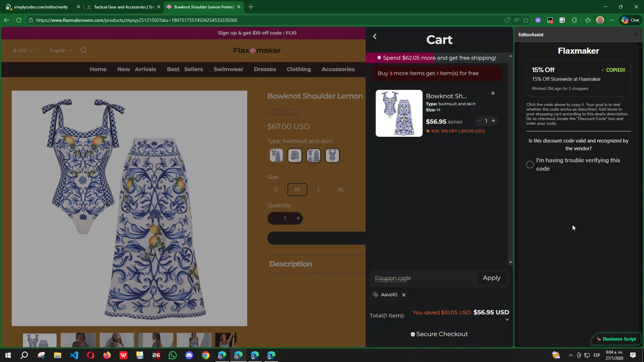This screenshot has height=362, width=644.
Task: Remove applied coupon Aavo10
Action: [x=404, y=295]
